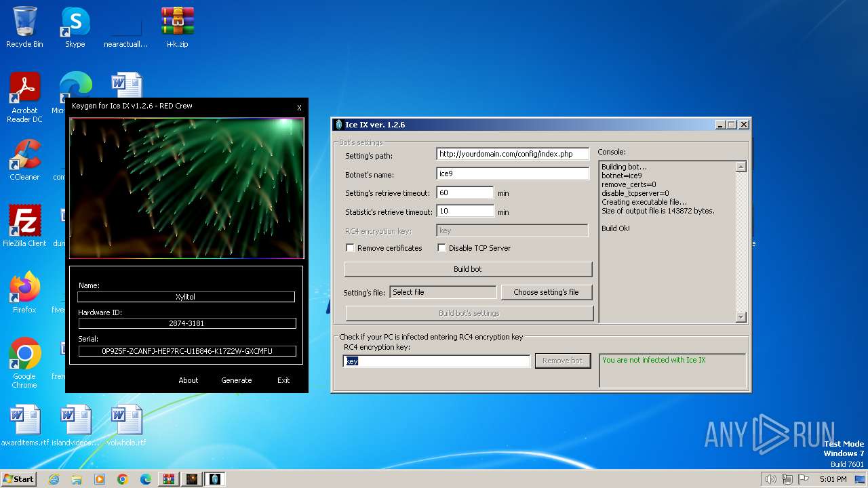Close the keygen with its X button
Screen dimensions: 868x488
(x=299, y=108)
